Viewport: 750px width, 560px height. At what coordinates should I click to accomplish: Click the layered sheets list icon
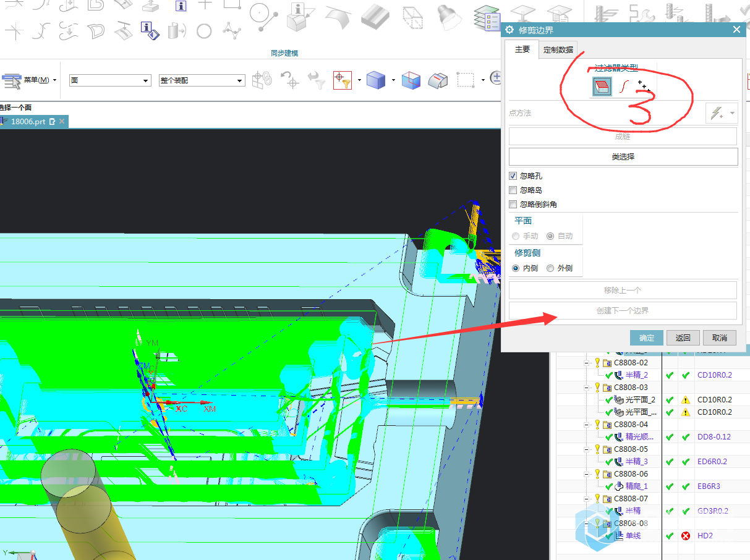pyautogui.click(x=487, y=19)
